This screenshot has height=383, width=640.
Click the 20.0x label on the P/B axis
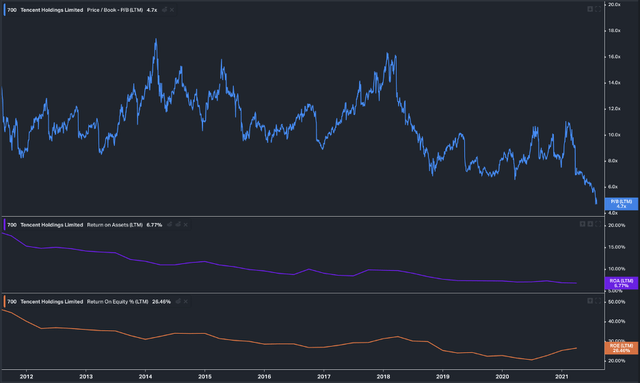614,4
